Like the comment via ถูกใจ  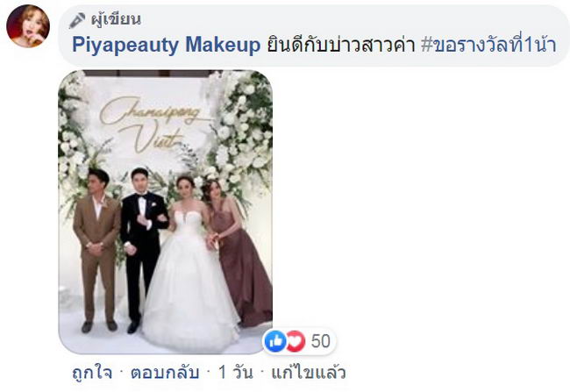click(92, 373)
